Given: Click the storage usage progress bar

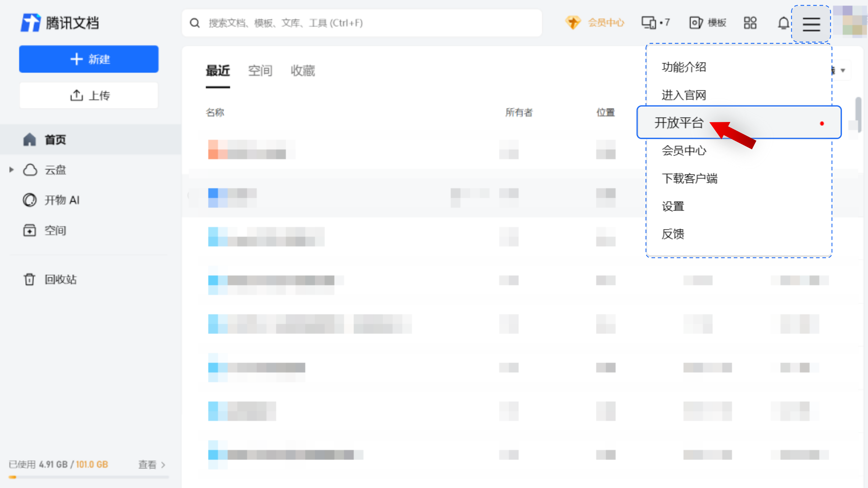Looking at the screenshot, I should click(x=89, y=477).
